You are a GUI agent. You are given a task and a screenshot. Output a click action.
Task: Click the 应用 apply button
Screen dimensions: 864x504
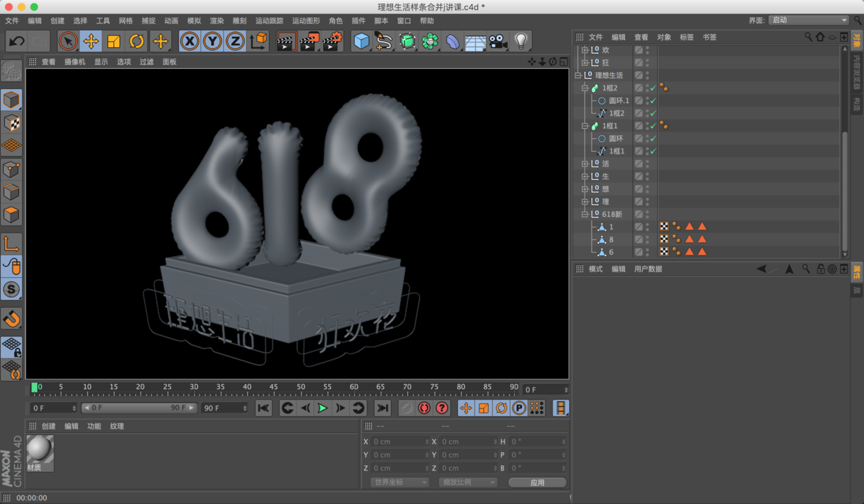[537, 482]
